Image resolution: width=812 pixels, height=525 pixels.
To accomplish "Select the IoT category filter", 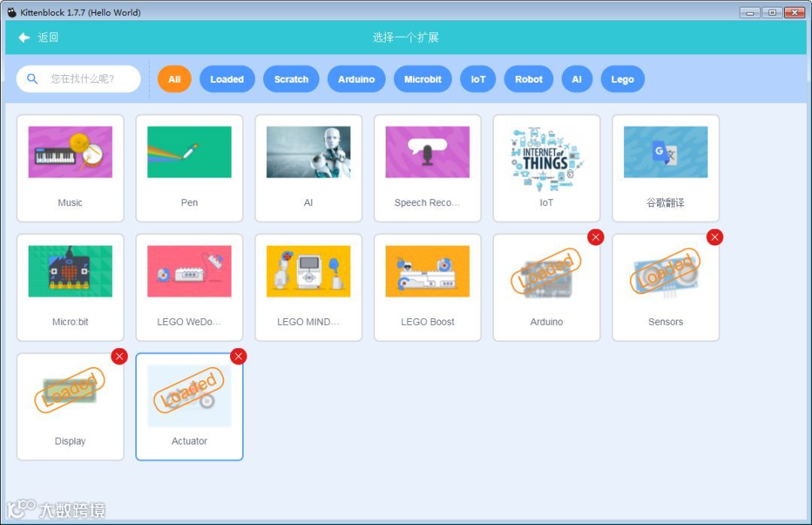I will (478, 79).
